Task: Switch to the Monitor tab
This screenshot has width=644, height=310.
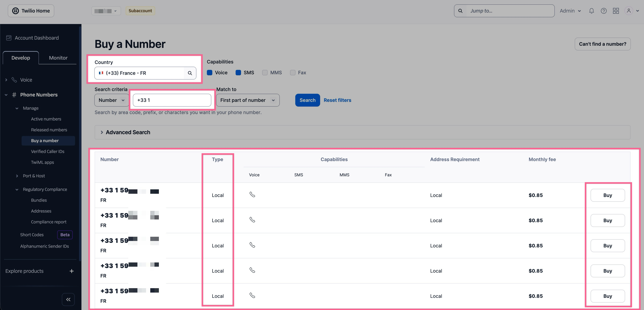Action: click(x=58, y=58)
